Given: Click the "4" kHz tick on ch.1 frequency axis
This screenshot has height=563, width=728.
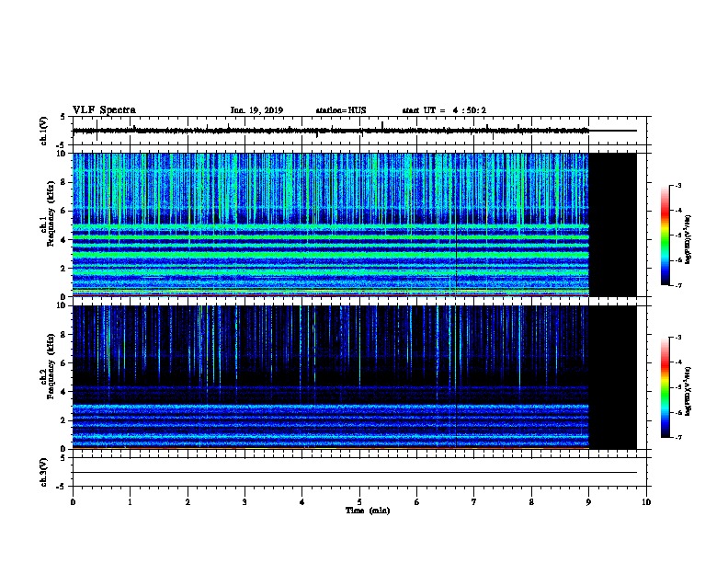Looking at the screenshot, I should pos(63,240).
